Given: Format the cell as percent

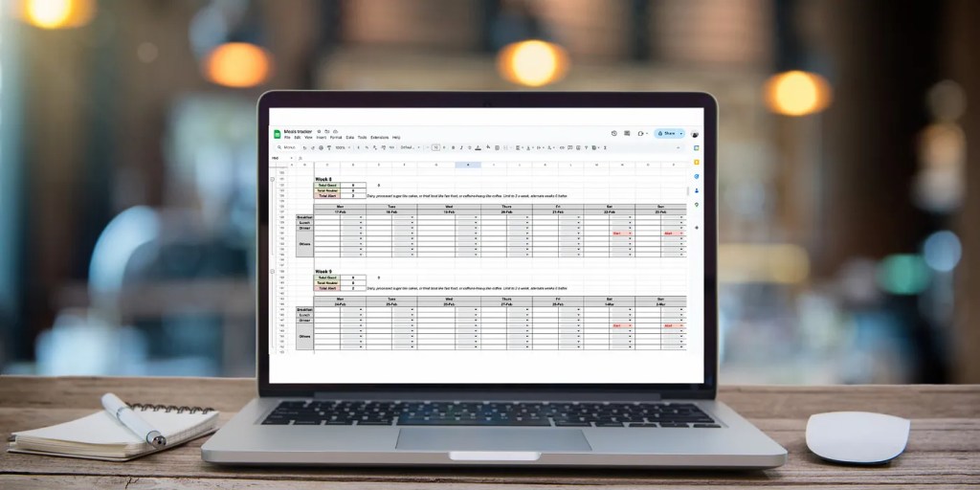Looking at the screenshot, I should click(367, 147).
